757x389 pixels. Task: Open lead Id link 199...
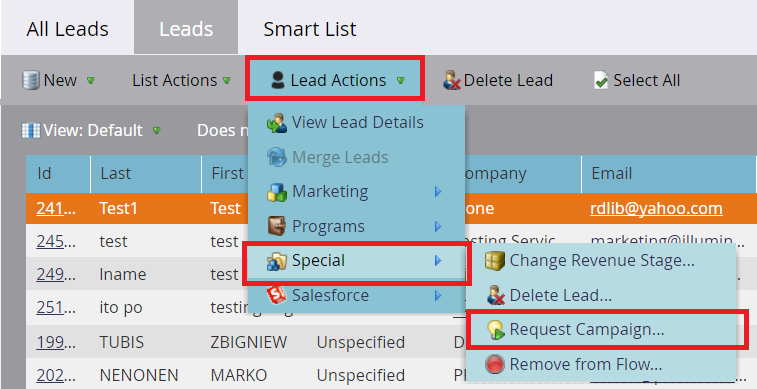coord(56,342)
